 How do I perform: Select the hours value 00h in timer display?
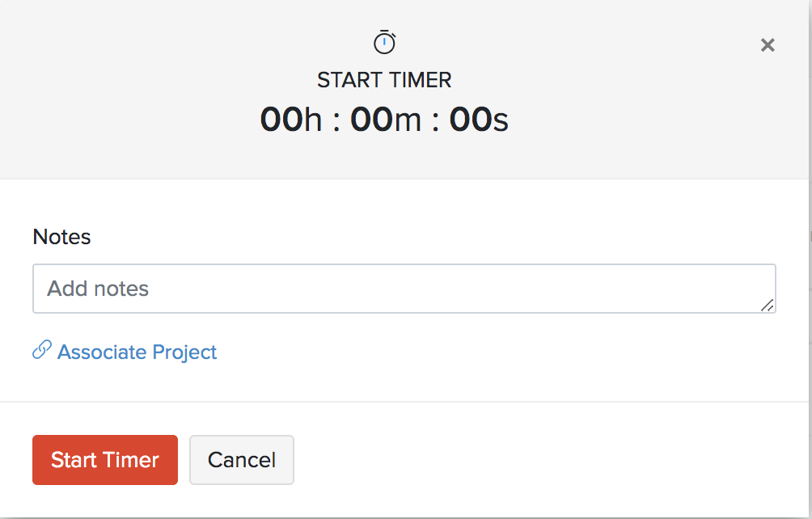[x=290, y=119]
